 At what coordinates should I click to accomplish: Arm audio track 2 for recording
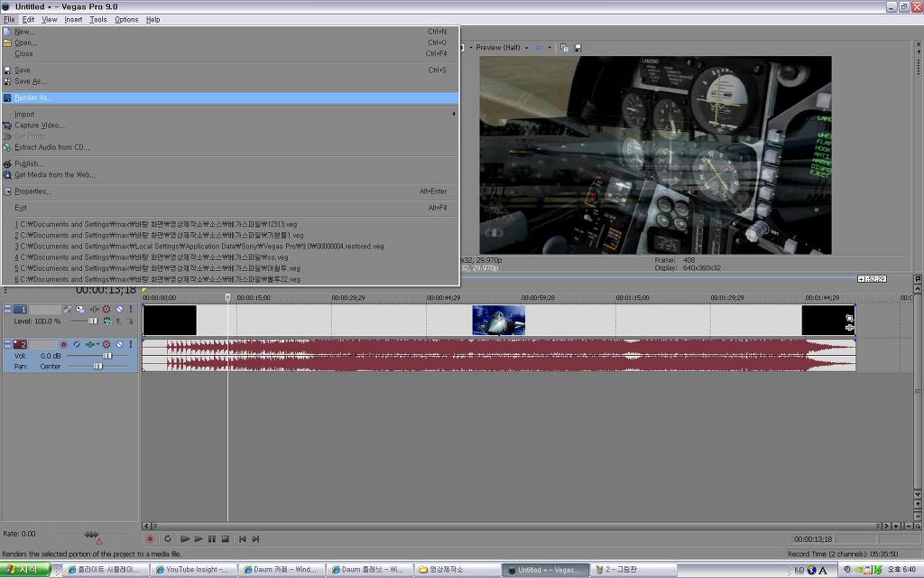(x=63, y=344)
